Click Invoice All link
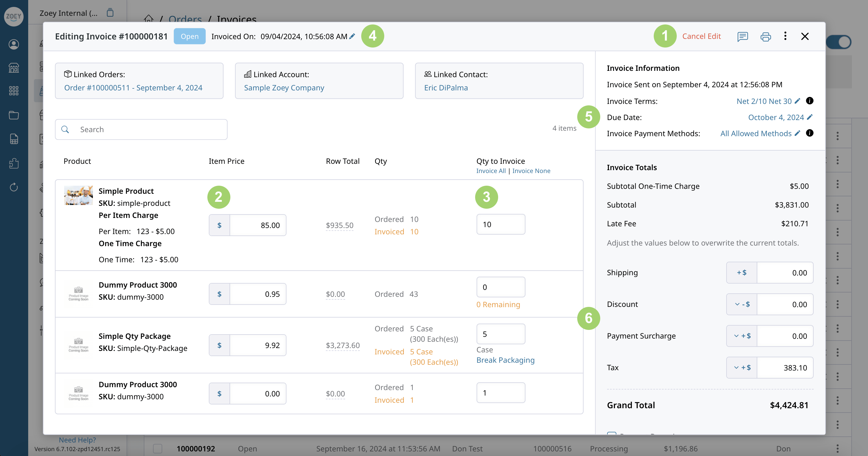Image resolution: width=868 pixels, height=456 pixels. [x=491, y=171]
